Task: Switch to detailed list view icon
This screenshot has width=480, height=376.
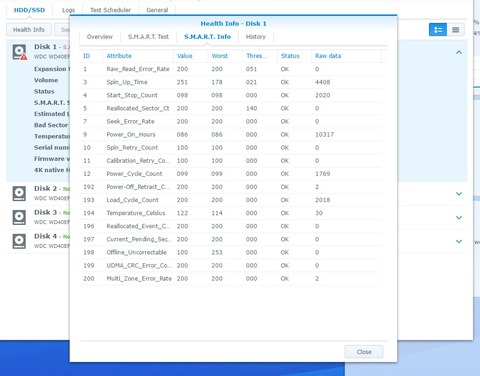Action: tap(438, 30)
